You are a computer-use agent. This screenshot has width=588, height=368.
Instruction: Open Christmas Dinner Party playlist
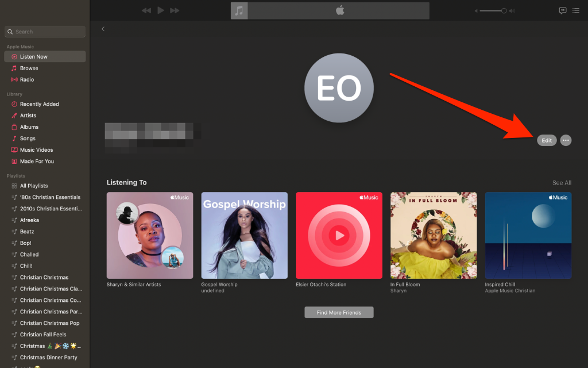(45, 358)
